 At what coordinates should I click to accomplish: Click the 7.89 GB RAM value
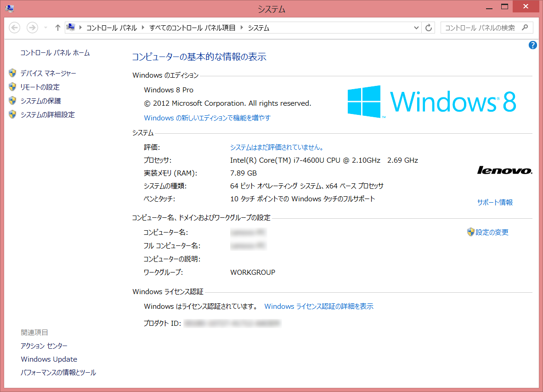[243, 173]
